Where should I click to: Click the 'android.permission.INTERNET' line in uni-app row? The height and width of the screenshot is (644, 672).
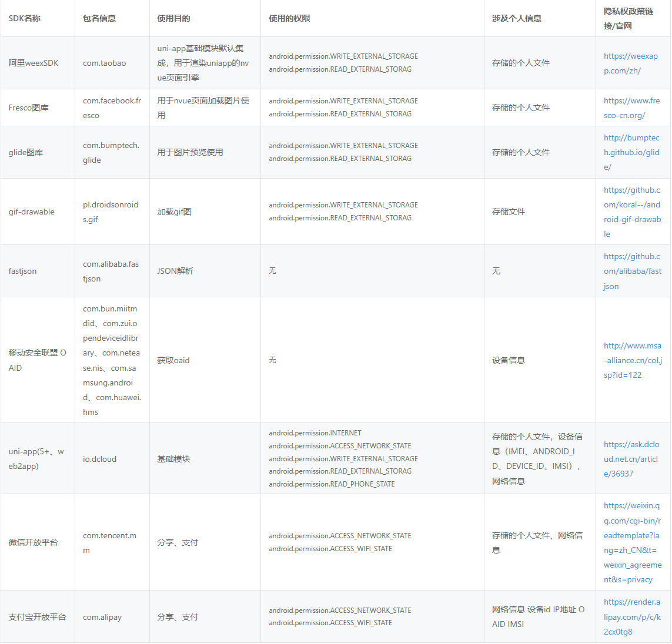pyautogui.click(x=315, y=433)
